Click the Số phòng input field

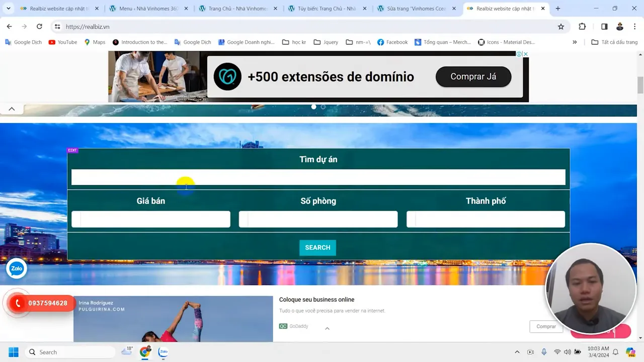pyautogui.click(x=318, y=219)
